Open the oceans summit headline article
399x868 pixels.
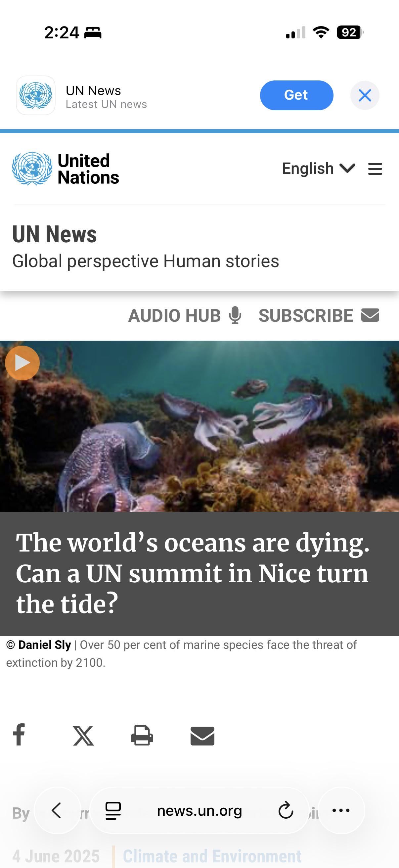193,573
